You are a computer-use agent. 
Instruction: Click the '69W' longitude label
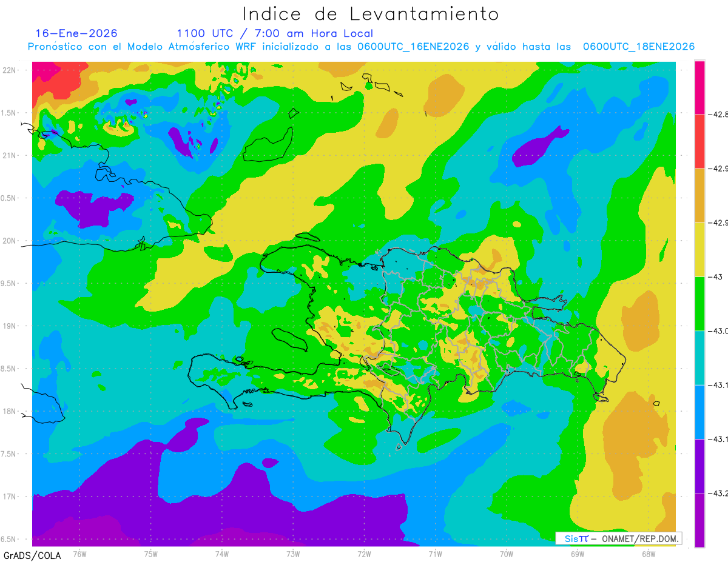tap(578, 554)
